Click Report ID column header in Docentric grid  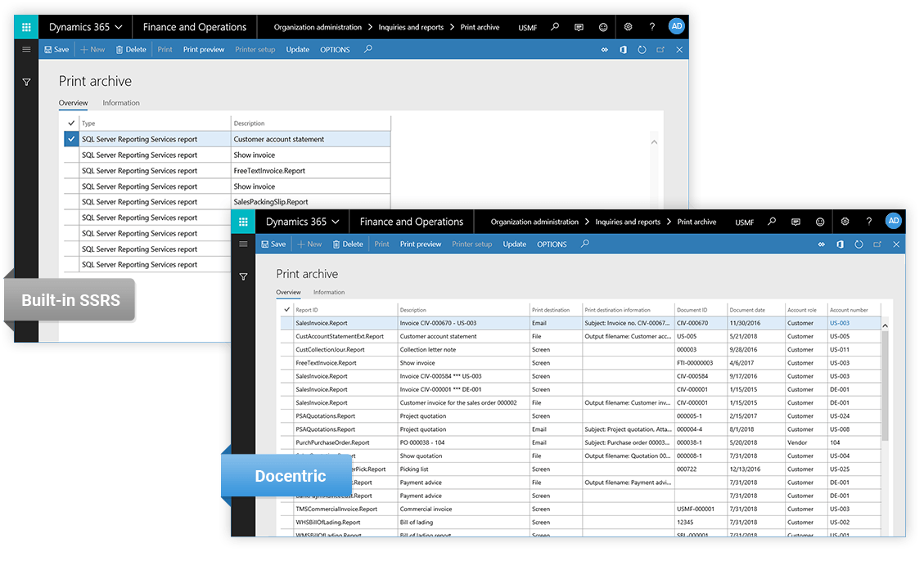(306, 310)
